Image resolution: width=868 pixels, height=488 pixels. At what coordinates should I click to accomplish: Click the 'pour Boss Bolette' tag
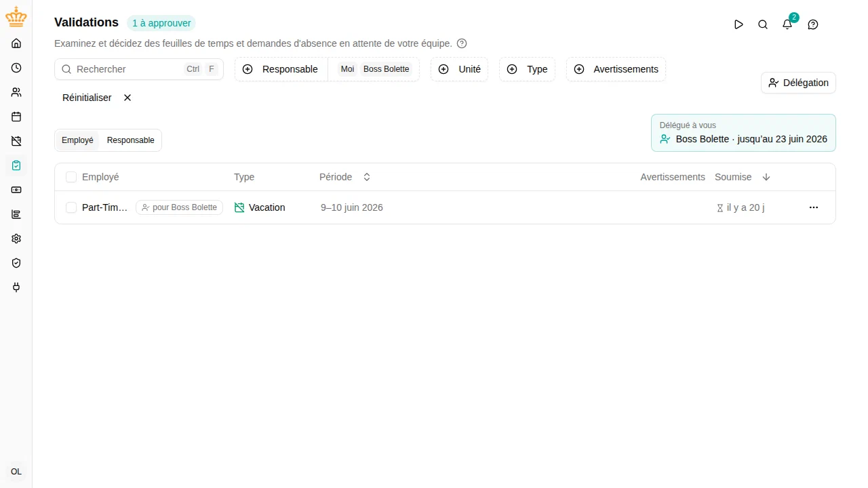(x=179, y=207)
